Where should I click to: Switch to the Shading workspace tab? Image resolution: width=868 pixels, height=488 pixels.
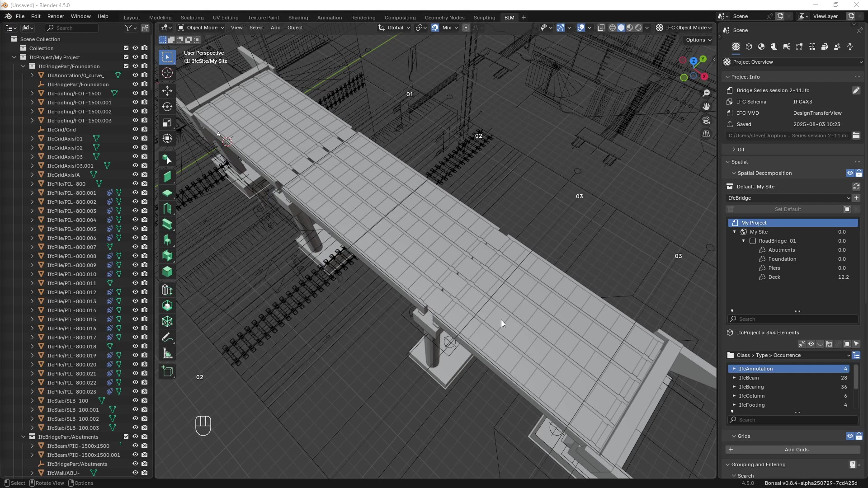tap(298, 18)
